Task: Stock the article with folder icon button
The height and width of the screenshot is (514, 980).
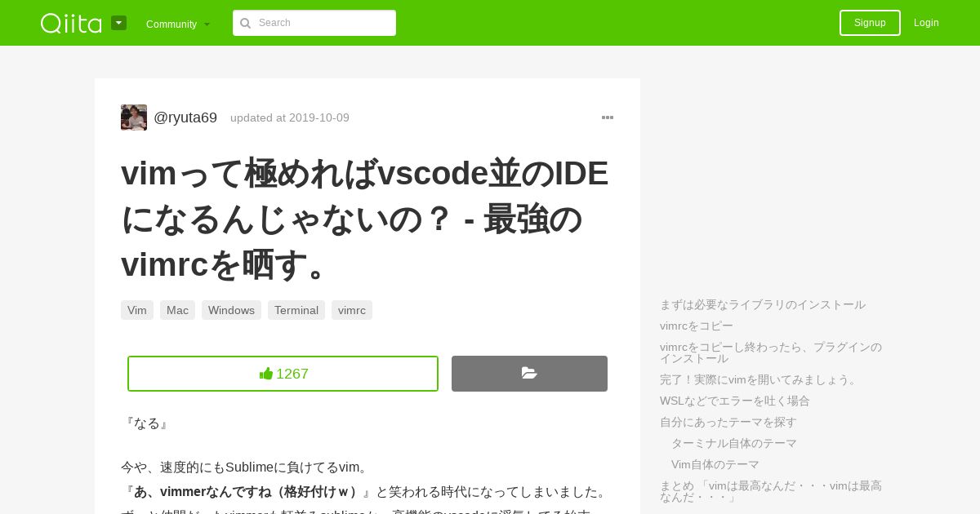Action: [529, 374]
